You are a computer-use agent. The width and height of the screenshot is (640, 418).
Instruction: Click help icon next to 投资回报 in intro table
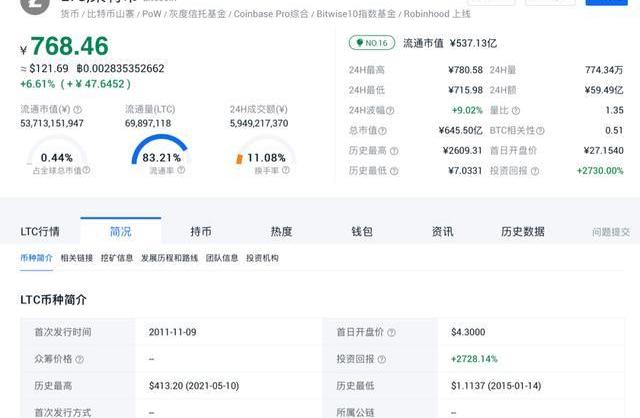coord(382,359)
